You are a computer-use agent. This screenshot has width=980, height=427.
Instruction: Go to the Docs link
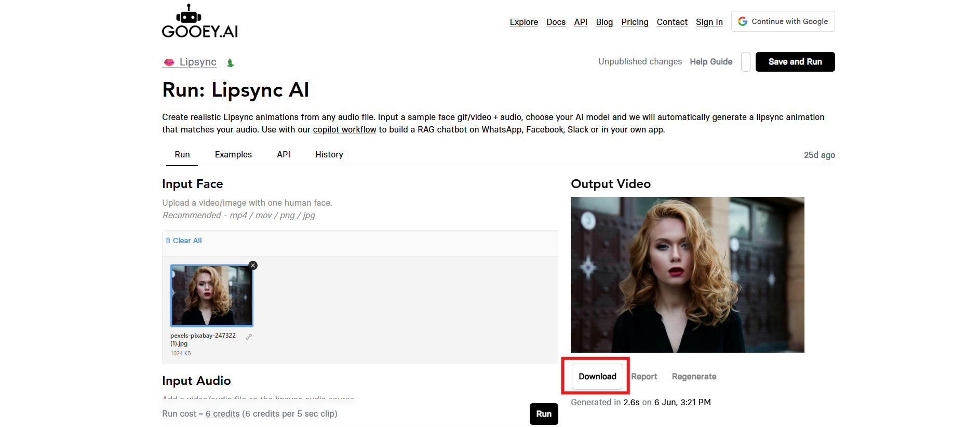pyautogui.click(x=556, y=22)
